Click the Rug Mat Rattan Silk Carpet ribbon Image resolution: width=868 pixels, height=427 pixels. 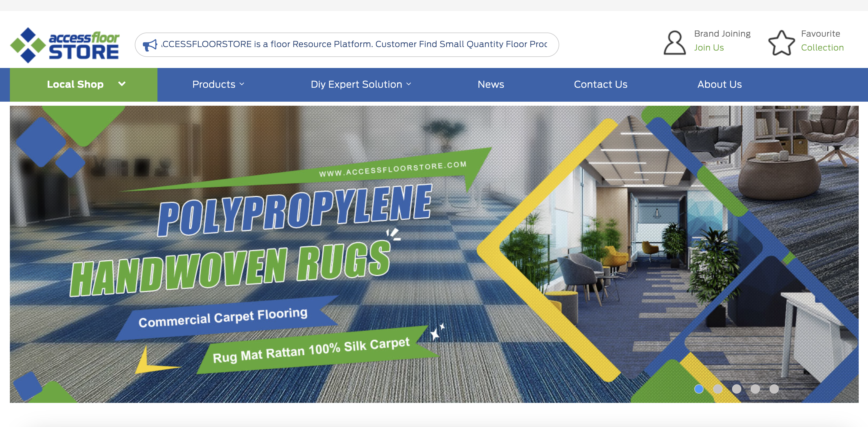(x=318, y=350)
